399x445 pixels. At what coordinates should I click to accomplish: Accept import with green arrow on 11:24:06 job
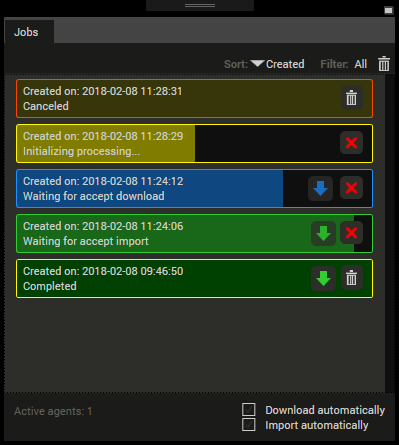pos(323,233)
